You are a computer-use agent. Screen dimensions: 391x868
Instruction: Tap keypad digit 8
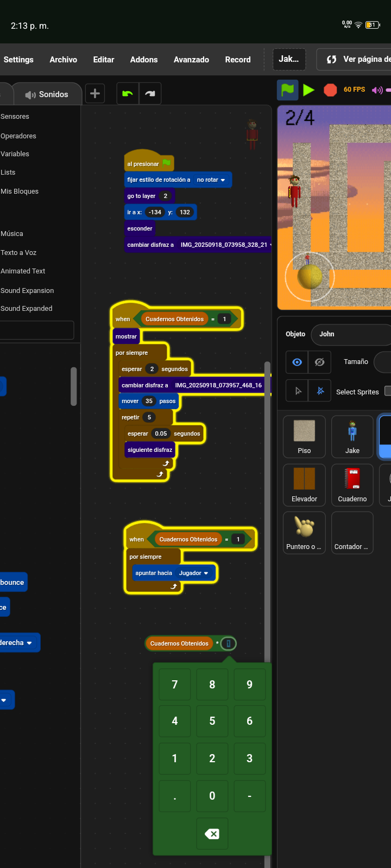pyautogui.click(x=212, y=685)
